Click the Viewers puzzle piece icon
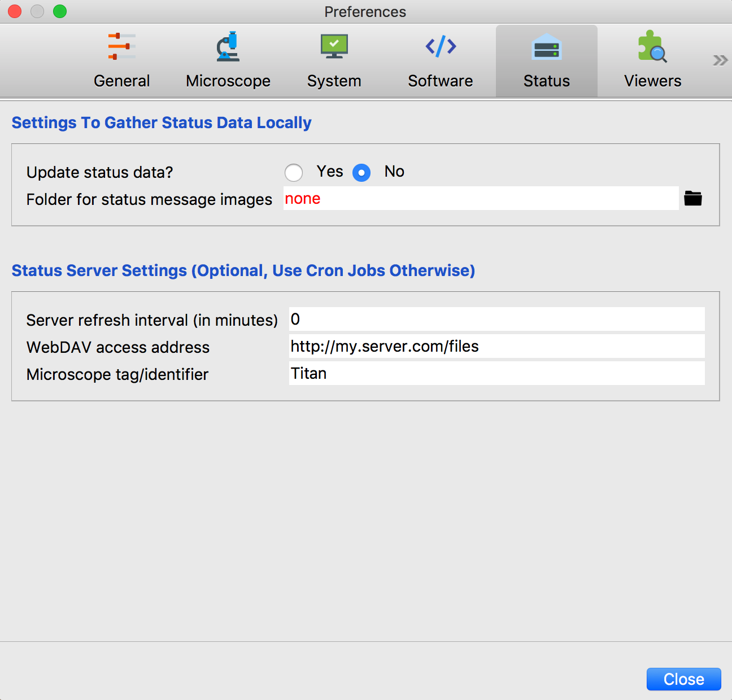The width and height of the screenshot is (732, 700). [652, 46]
